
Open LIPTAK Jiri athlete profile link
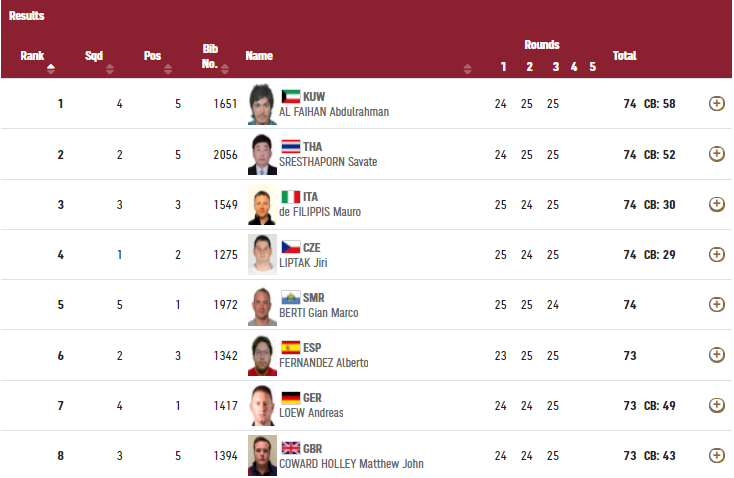click(303, 263)
